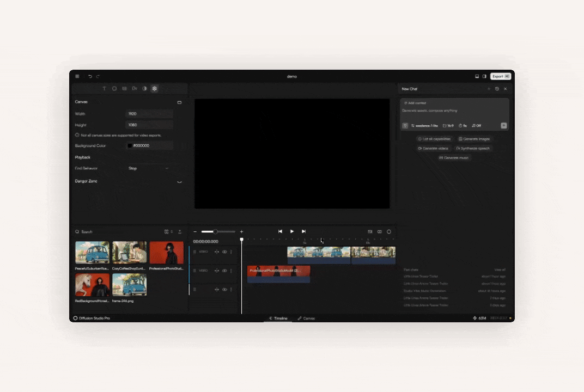Click Add context in chat box
The height and width of the screenshot is (392, 584).
(x=415, y=103)
